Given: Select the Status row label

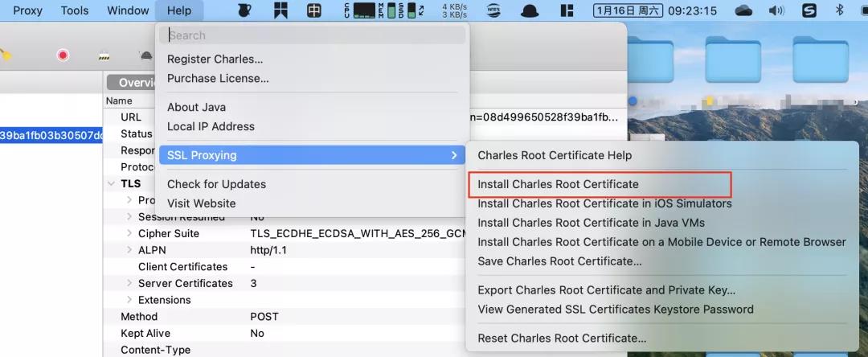Looking at the screenshot, I should 136,134.
